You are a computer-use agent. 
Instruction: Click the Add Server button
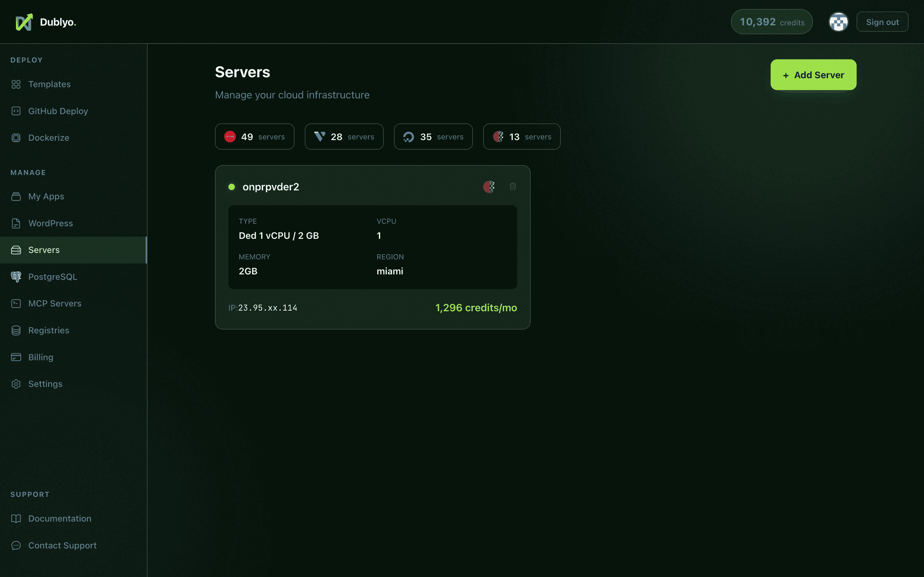coord(813,74)
